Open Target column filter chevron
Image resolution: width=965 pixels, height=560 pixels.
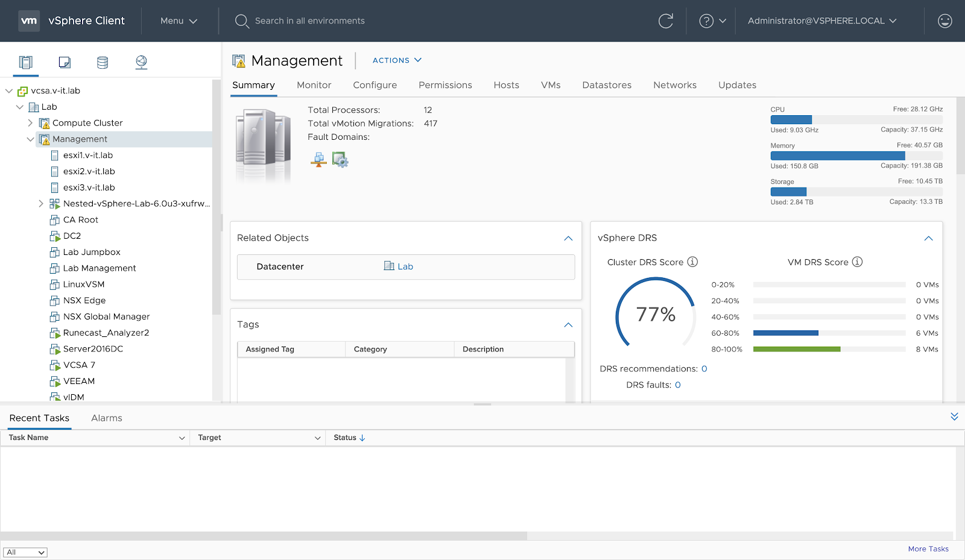tap(317, 438)
